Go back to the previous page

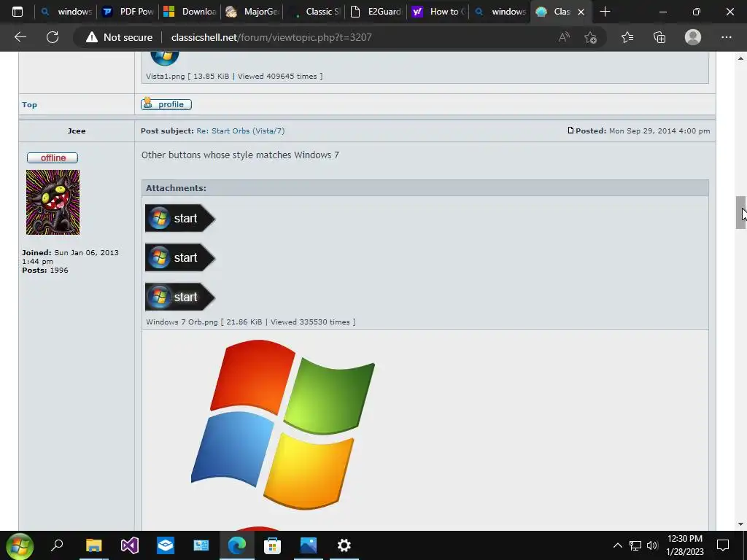pos(20,37)
